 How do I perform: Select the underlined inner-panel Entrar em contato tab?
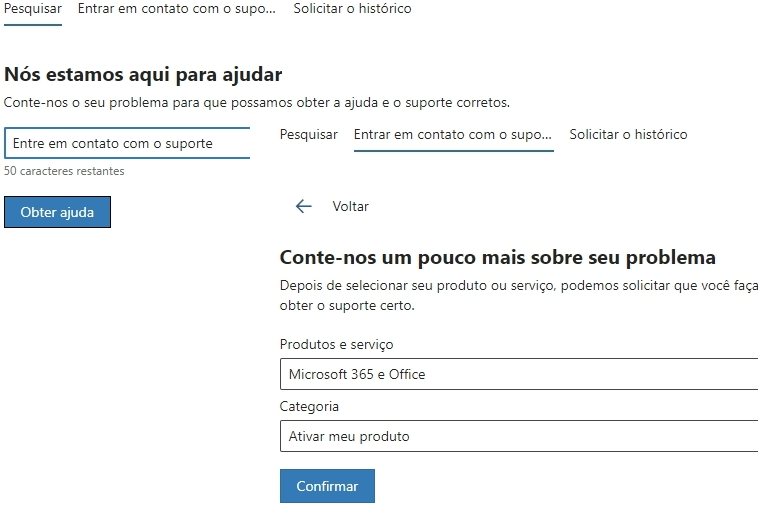[453, 135]
